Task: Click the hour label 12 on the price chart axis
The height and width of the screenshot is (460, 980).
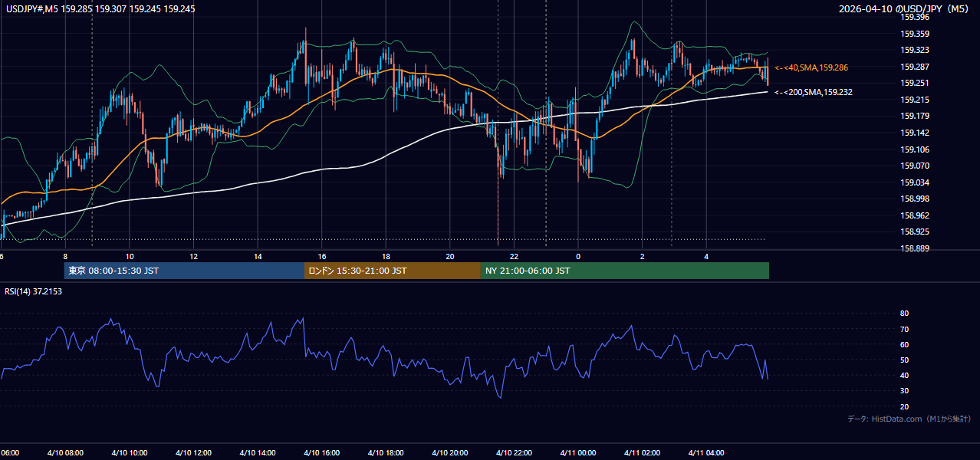Action: click(194, 256)
